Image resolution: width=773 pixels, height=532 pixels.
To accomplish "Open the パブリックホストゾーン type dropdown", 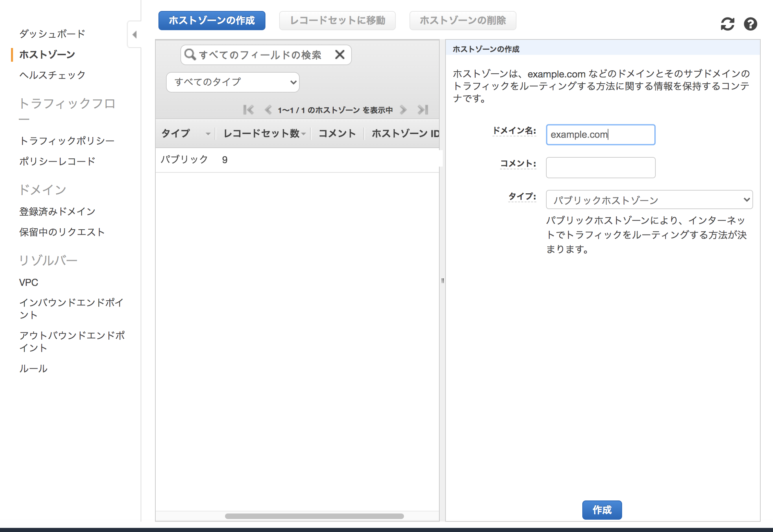I will coord(649,199).
